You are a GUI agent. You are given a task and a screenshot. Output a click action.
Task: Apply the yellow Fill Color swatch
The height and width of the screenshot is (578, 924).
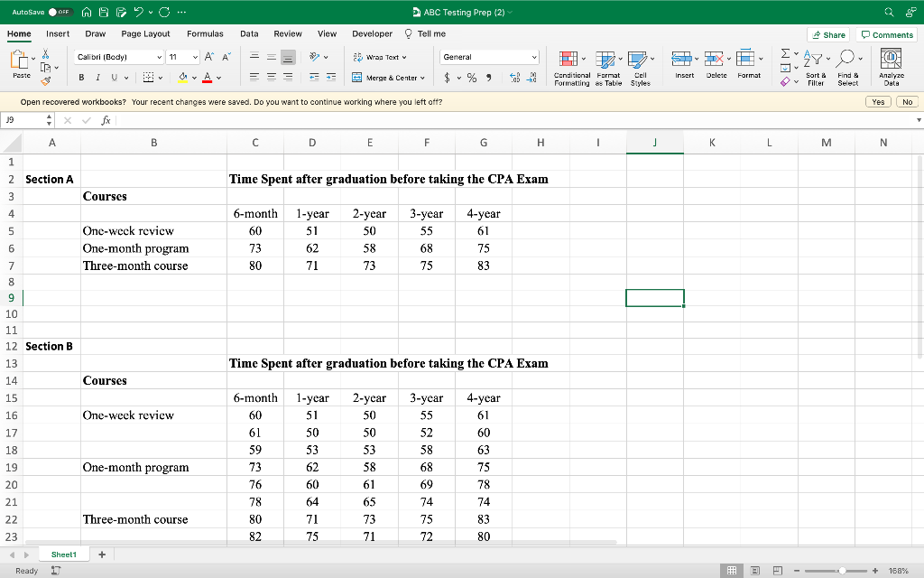(182, 78)
